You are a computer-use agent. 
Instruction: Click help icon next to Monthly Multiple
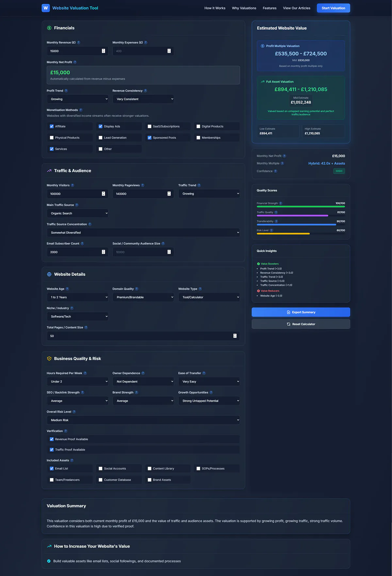[x=282, y=163]
